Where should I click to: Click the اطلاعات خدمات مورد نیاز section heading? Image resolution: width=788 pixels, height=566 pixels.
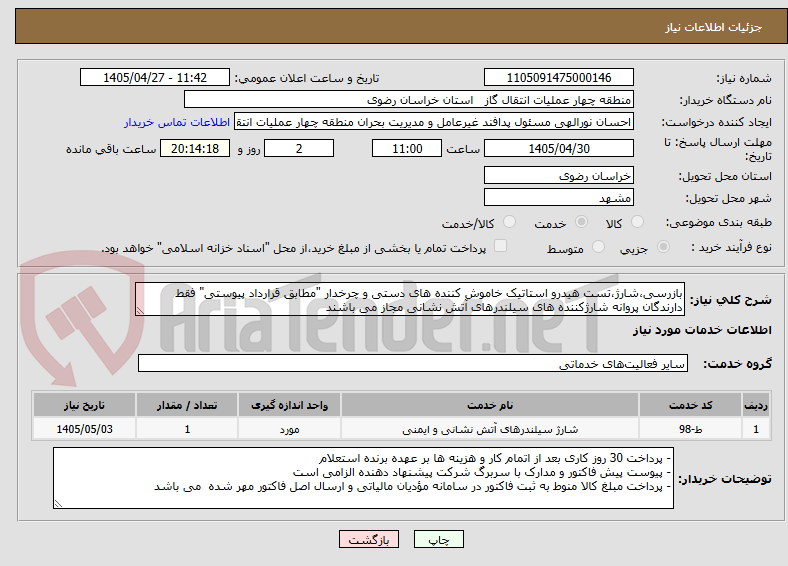(x=702, y=330)
